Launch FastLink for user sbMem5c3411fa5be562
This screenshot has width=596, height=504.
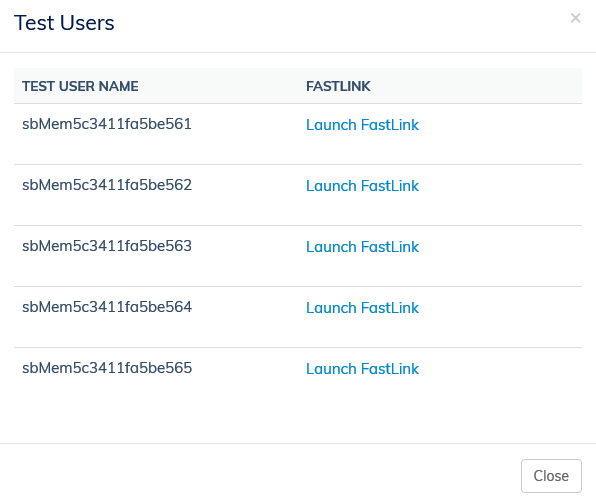pyautogui.click(x=362, y=186)
